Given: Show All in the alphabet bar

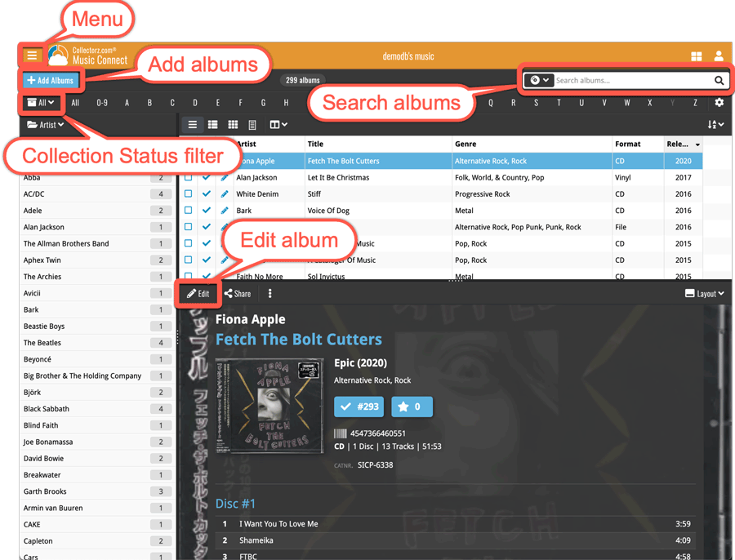Looking at the screenshot, I should pyautogui.click(x=75, y=103).
